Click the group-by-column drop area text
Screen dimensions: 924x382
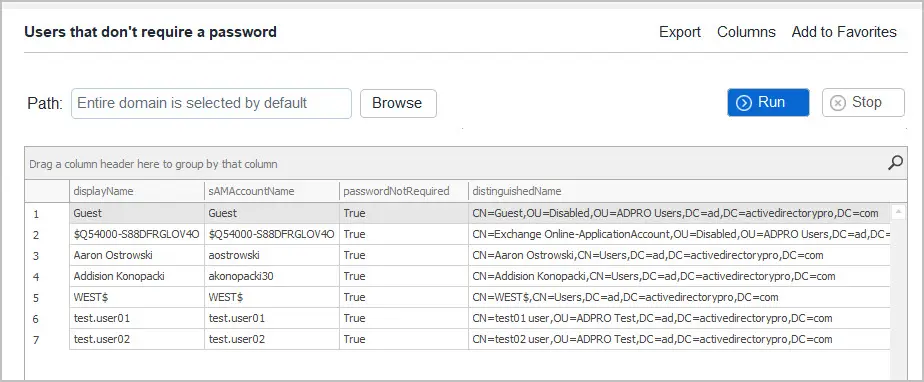point(153,164)
